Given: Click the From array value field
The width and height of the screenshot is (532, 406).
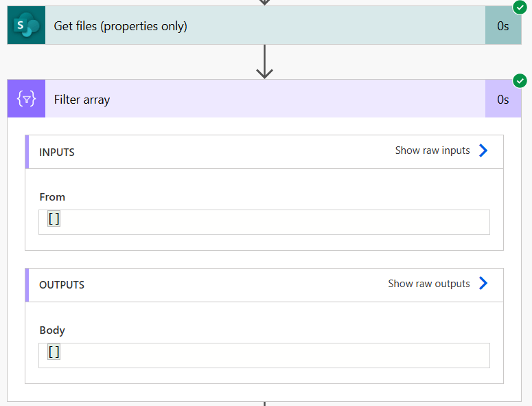Looking at the screenshot, I should pos(264,222).
